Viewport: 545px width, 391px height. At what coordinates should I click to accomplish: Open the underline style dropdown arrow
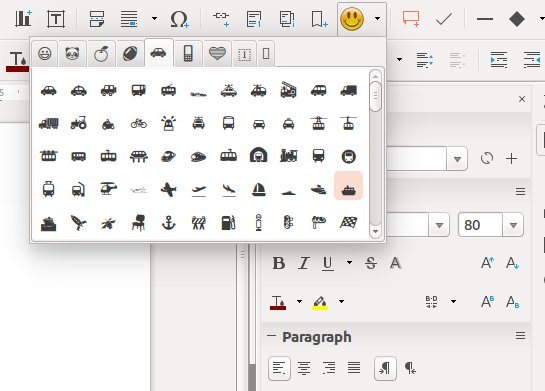[349, 262]
